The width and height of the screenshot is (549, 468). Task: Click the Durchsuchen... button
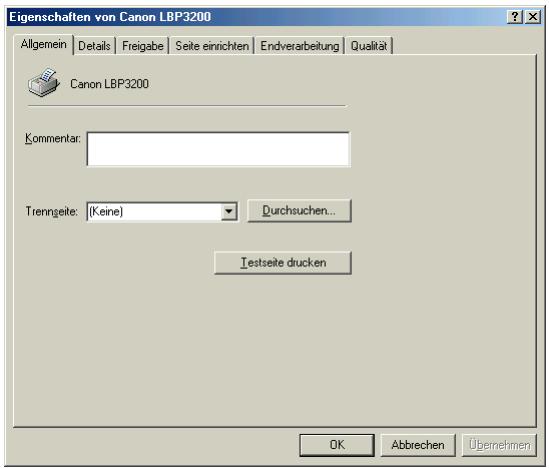(x=299, y=211)
